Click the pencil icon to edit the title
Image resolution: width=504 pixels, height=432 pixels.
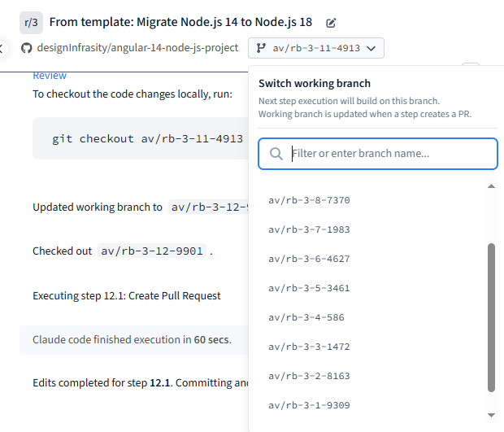330,23
